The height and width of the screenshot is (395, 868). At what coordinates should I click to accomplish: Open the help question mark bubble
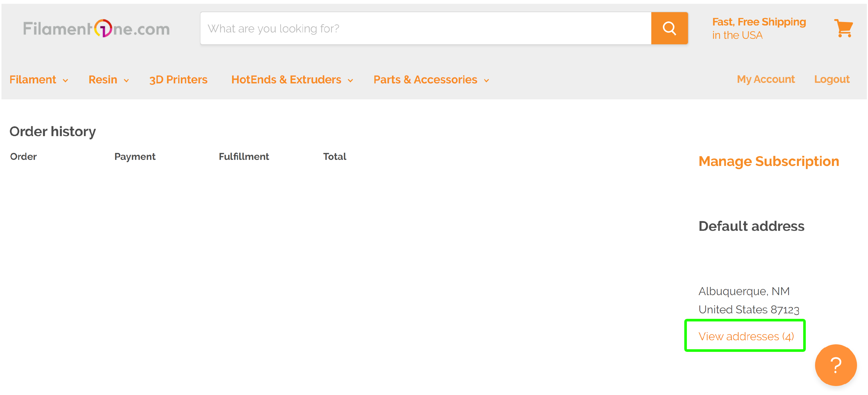pyautogui.click(x=836, y=365)
